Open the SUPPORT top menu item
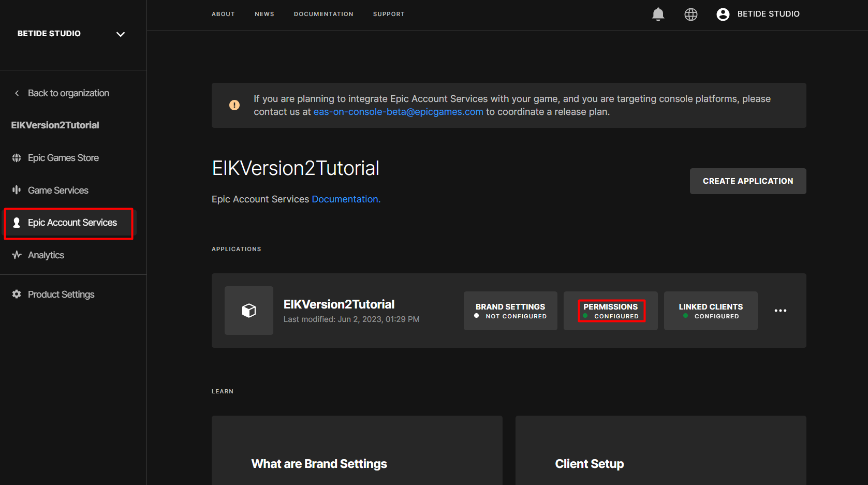 (389, 14)
